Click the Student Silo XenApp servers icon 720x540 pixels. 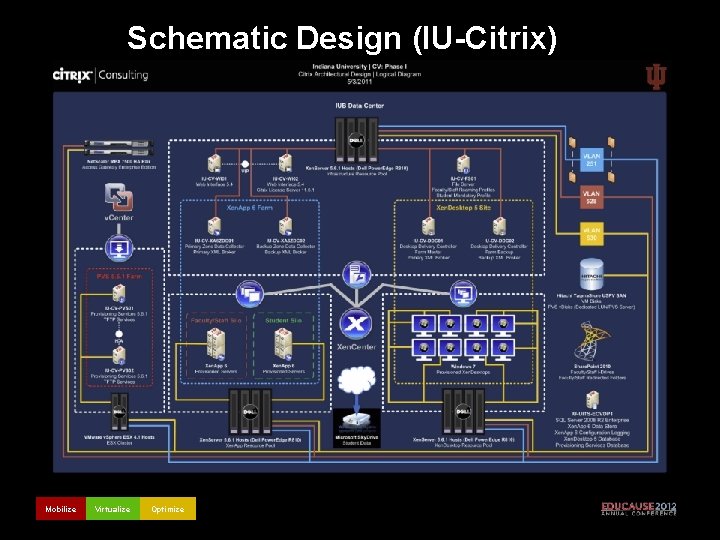pyautogui.click(x=283, y=344)
